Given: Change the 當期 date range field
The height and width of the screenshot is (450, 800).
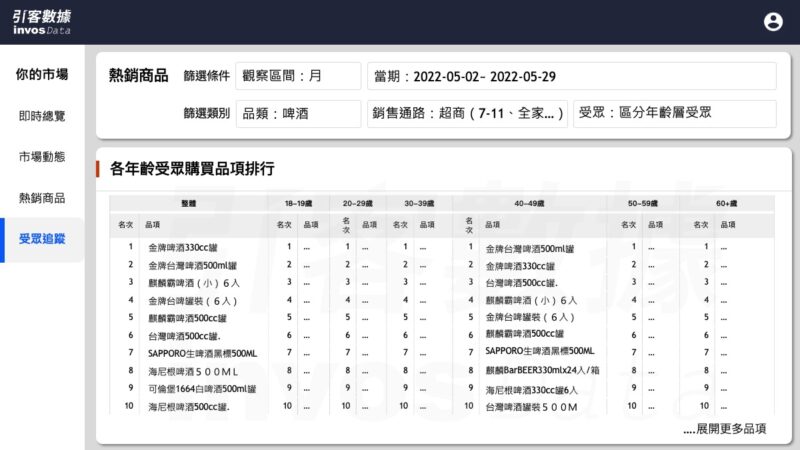Looking at the screenshot, I should (571, 76).
